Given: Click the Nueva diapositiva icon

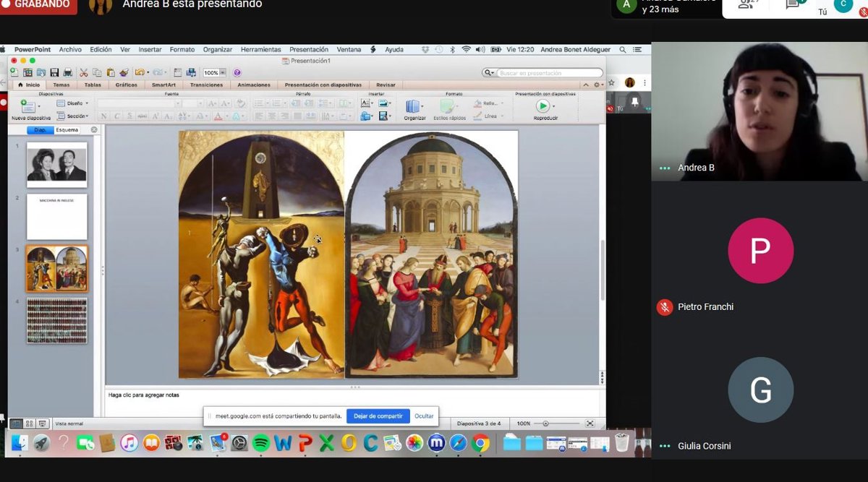Looking at the screenshot, I should coord(27,107).
